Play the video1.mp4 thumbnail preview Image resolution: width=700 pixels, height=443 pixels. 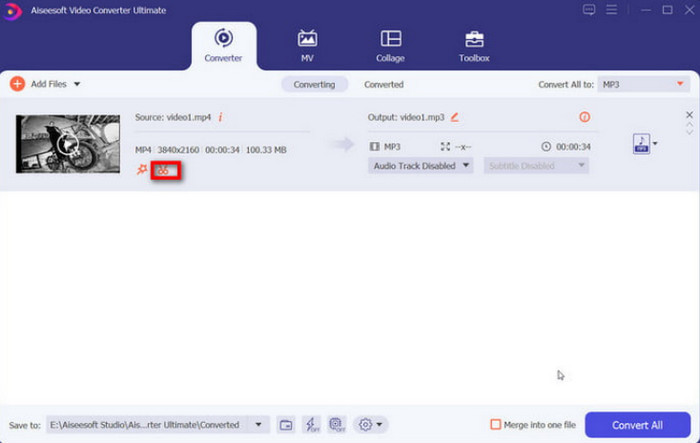[67, 144]
